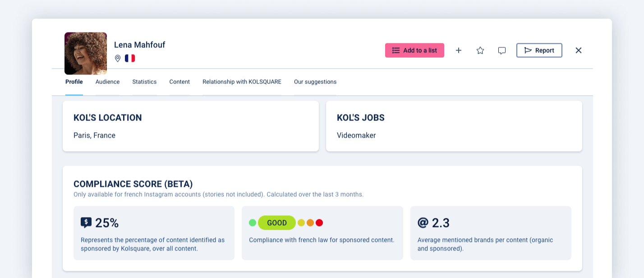This screenshot has height=278, width=644.
Task: Open the Relationship with KOLSQUARE tab
Action: pyautogui.click(x=242, y=82)
